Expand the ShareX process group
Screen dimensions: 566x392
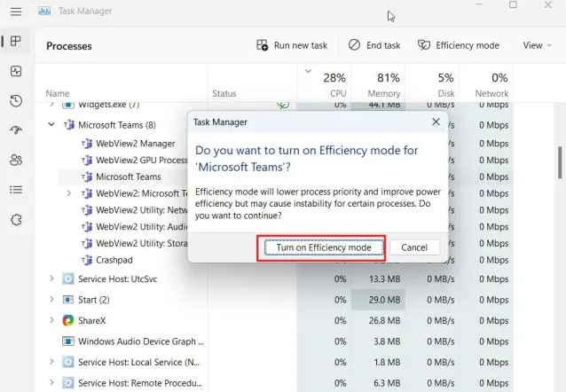tap(51, 320)
